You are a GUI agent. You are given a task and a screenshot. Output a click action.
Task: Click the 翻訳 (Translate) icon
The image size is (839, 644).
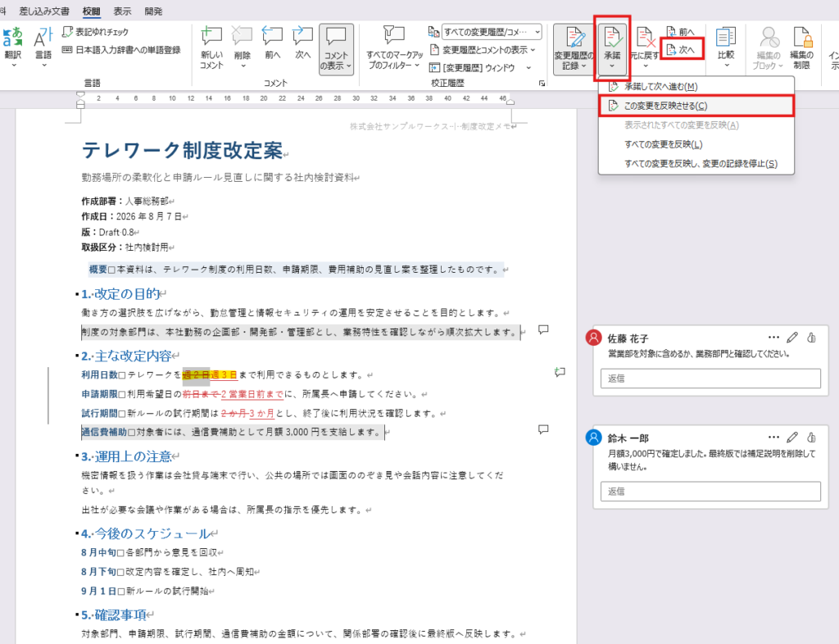[12, 38]
